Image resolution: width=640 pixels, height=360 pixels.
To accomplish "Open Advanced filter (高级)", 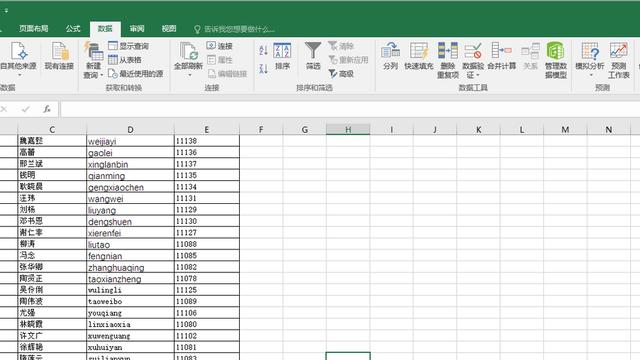I will [x=341, y=73].
